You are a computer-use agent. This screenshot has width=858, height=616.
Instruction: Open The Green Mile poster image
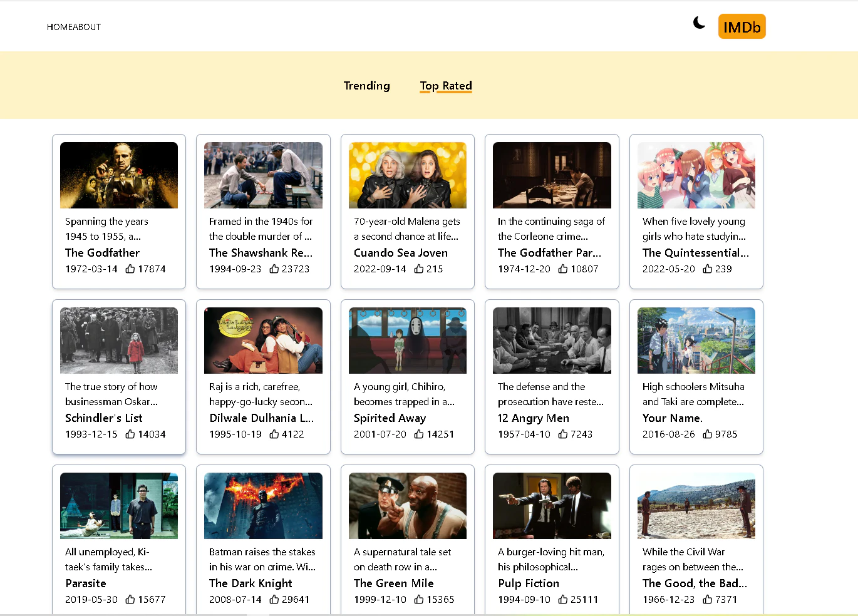(x=408, y=506)
